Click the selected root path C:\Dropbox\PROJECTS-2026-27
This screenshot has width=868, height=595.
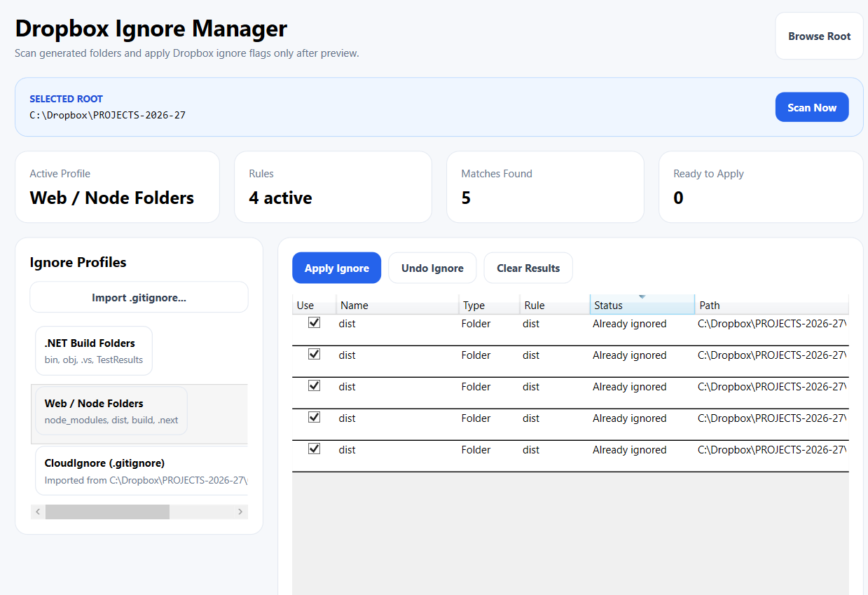tap(107, 115)
